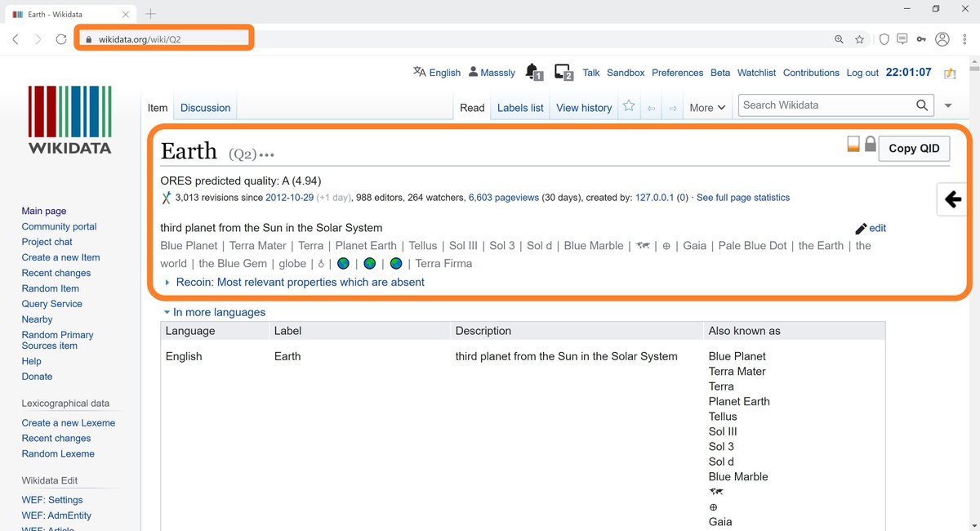Click inside the Search Wikidata field

point(825,105)
